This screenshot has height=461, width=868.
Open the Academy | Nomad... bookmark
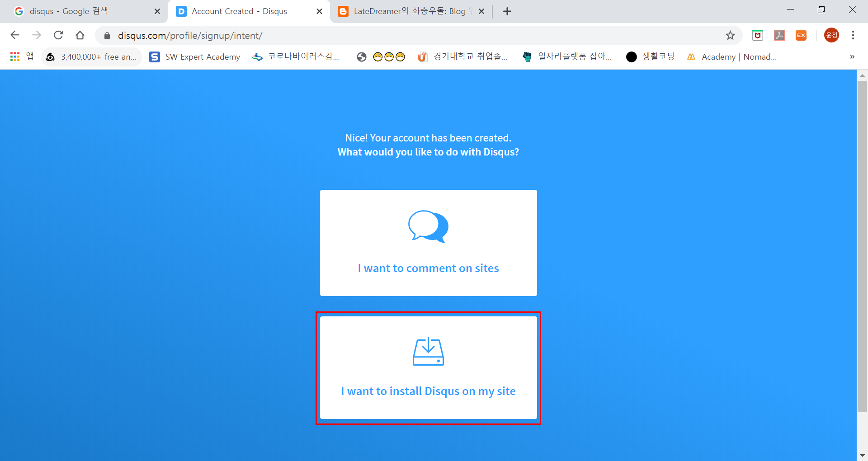point(731,56)
